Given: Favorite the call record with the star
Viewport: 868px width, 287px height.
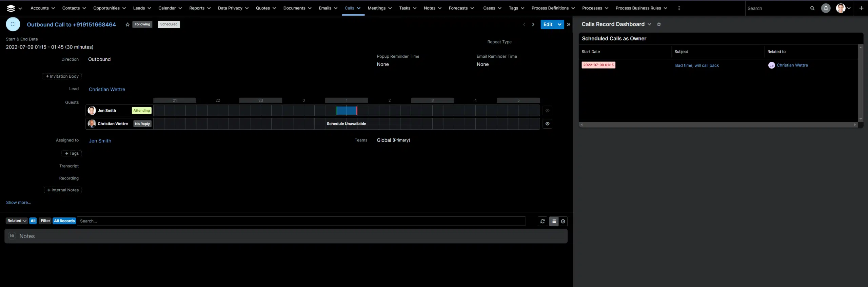Looking at the screenshot, I should coord(127,24).
